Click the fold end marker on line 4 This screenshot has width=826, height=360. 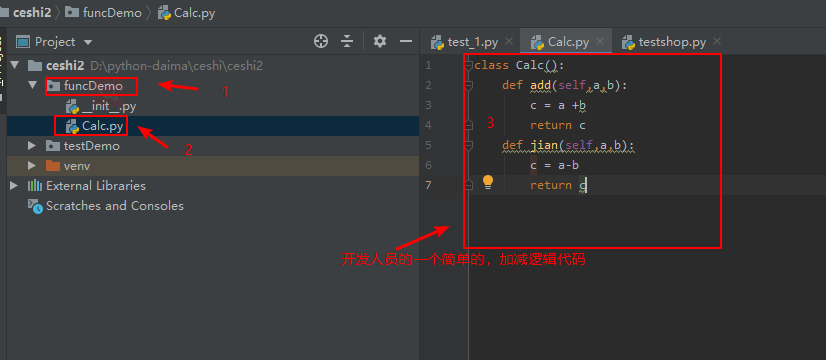469,125
